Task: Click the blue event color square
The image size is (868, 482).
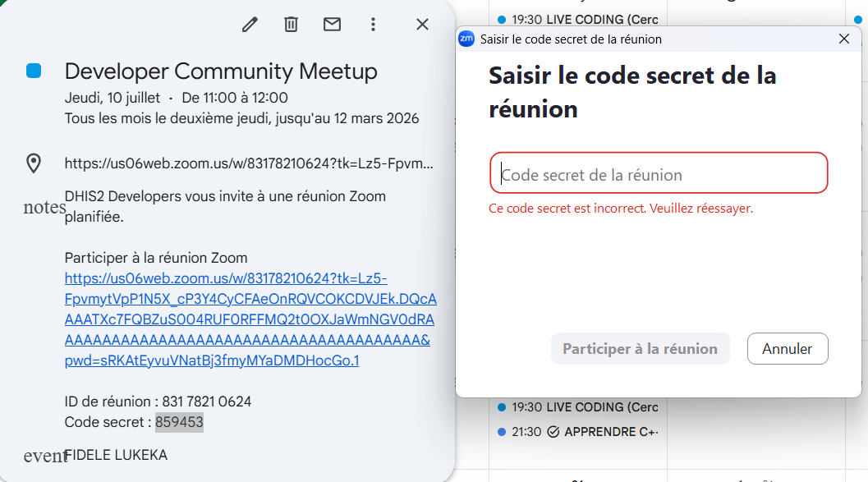Action: (x=34, y=71)
